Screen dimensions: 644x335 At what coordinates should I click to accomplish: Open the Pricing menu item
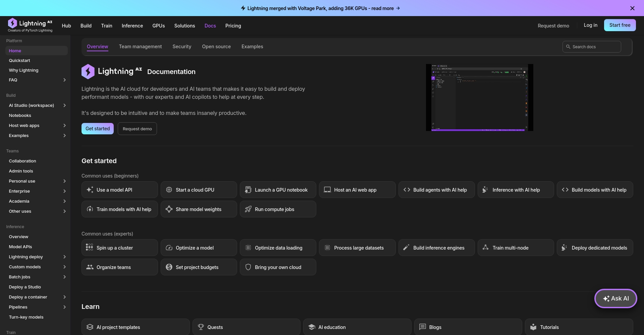tap(233, 26)
